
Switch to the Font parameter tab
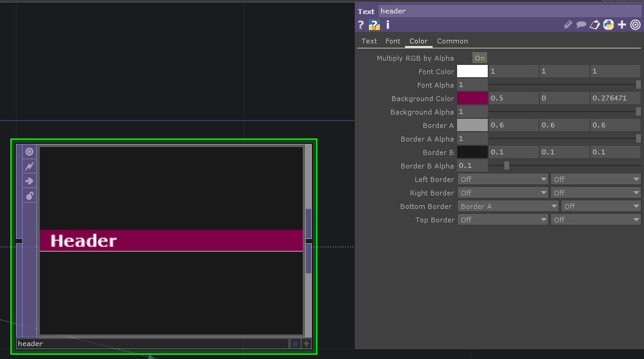pyautogui.click(x=393, y=41)
